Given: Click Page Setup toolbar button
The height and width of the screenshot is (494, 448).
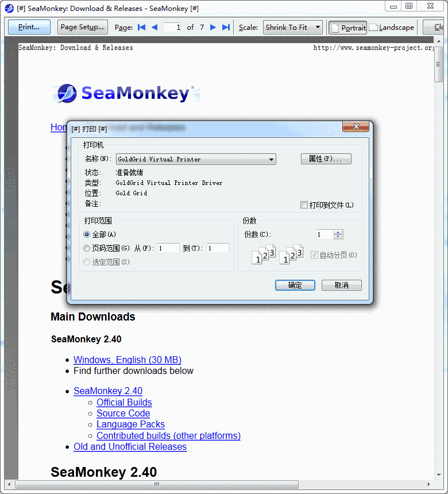Looking at the screenshot, I should click(x=82, y=27).
